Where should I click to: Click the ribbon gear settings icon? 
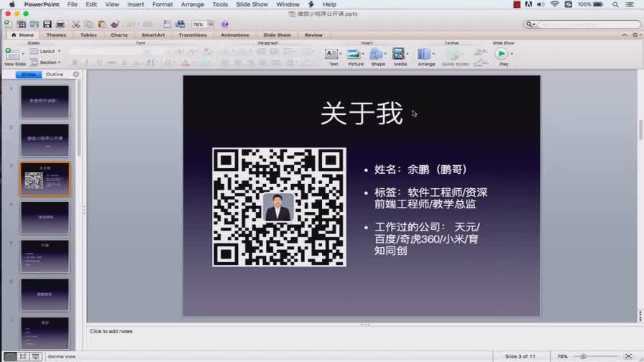click(635, 35)
